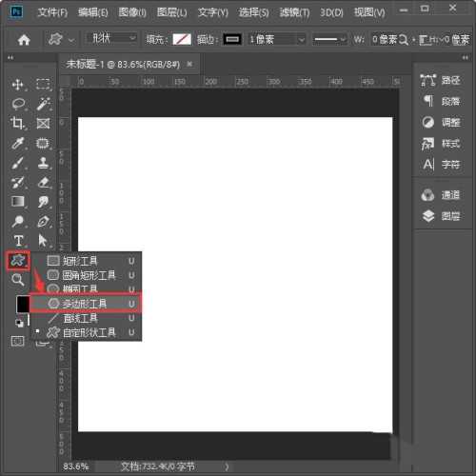The height and width of the screenshot is (476, 476).
Task: Click the 填充 fill color swatch
Action: (x=182, y=40)
